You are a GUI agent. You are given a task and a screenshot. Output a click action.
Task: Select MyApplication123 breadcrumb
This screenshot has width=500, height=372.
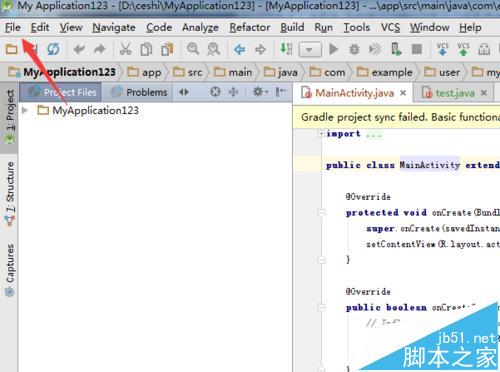tap(62, 72)
